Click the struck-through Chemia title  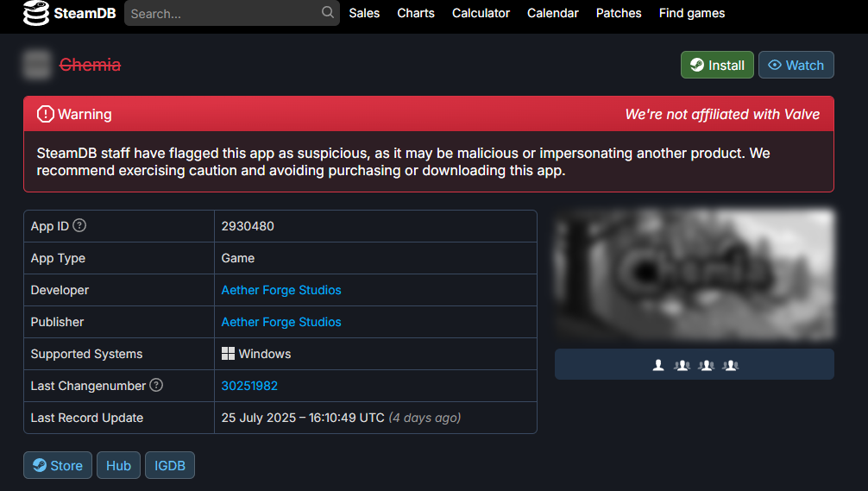tap(91, 65)
